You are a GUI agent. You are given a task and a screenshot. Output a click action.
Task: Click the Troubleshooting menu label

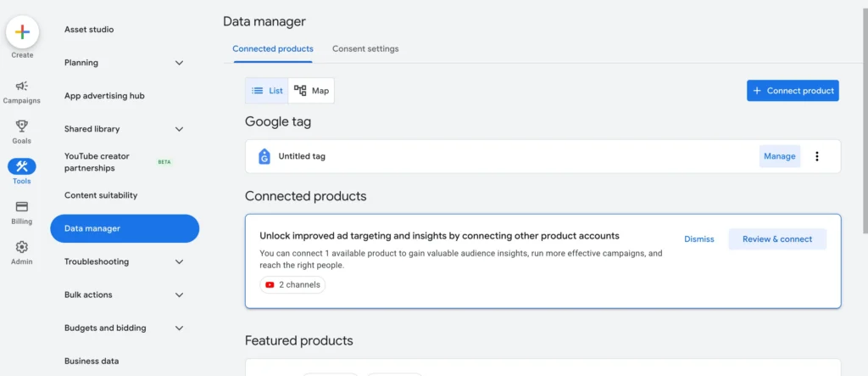97,261
